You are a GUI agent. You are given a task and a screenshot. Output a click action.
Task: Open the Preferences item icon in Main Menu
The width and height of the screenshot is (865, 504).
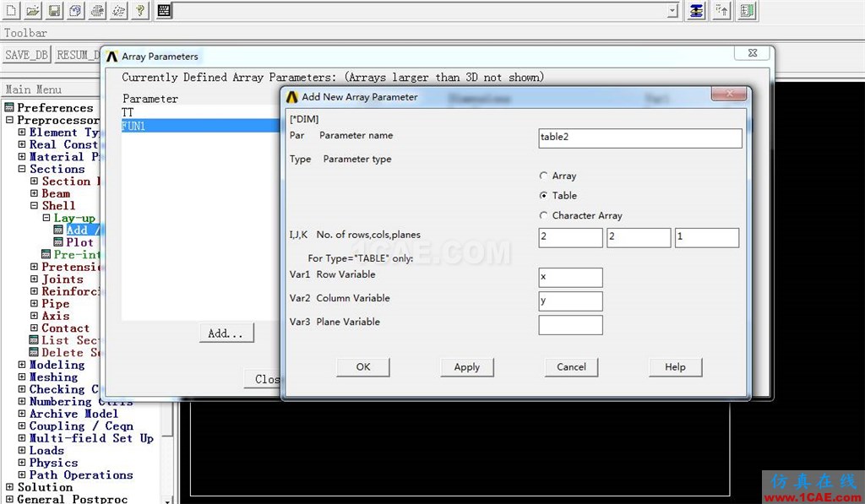pos(9,107)
